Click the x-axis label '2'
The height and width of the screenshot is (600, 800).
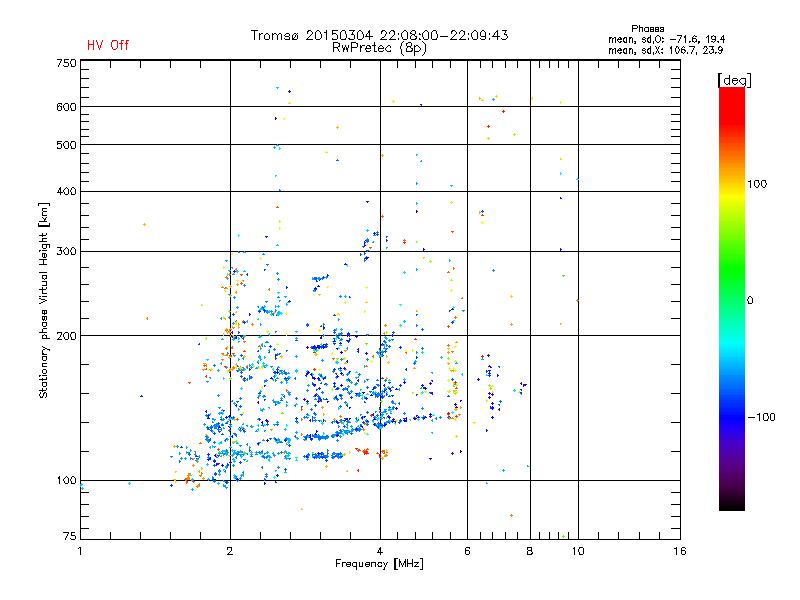tap(230, 551)
